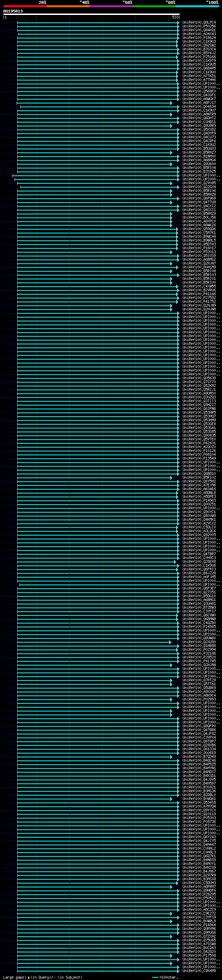Click the white query sequence bar
This screenshot has width=222, height=980.
[92, 14]
